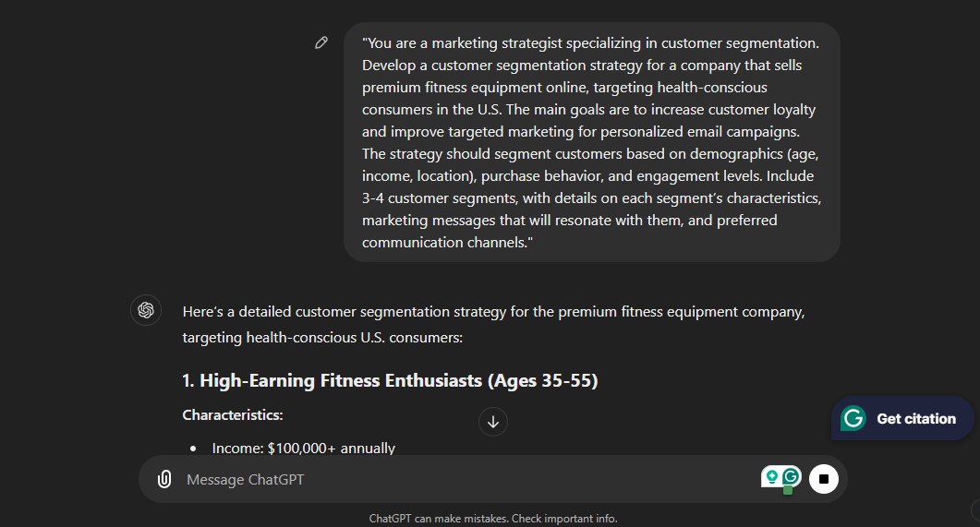Screen dimensions: 980x527
Task: Open the Grammarly G widget in message box
Action: 792,477
